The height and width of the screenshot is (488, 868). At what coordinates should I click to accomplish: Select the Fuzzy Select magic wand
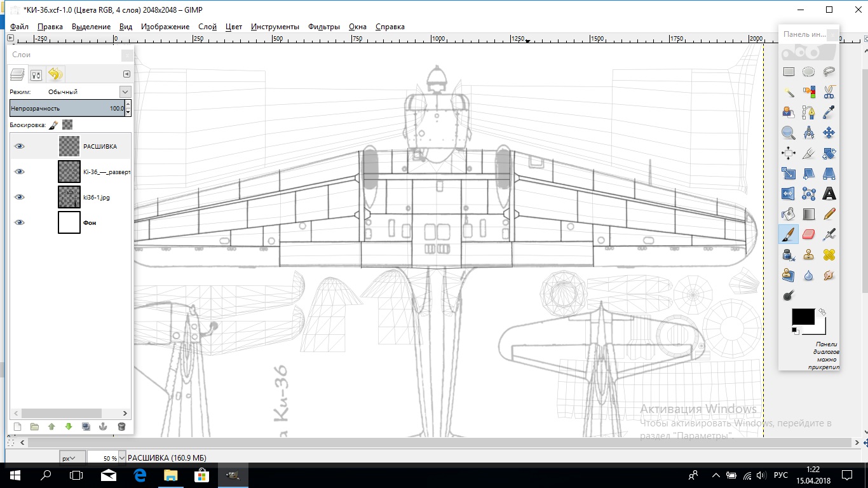(x=788, y=92)
